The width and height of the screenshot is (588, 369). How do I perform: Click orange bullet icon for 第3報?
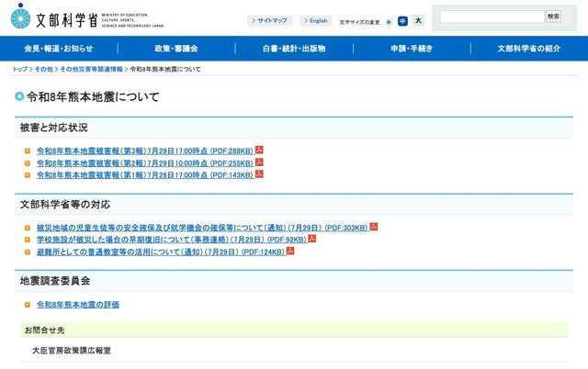[x=28, y=151]
